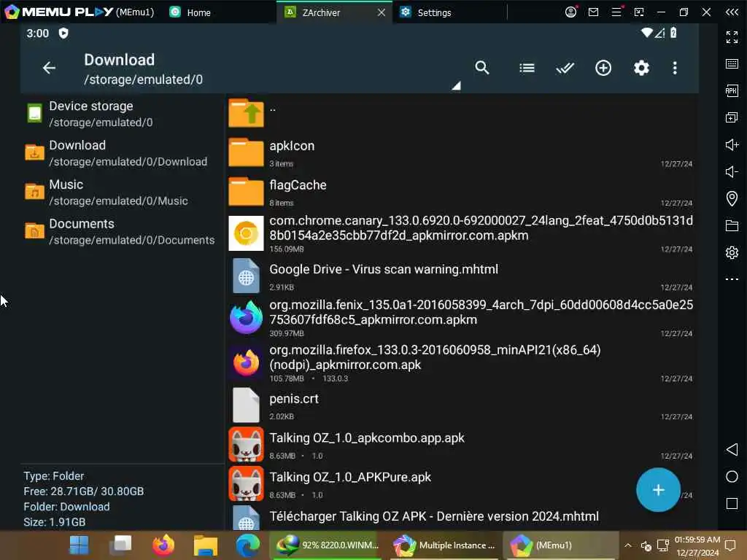This screenshot has width=747, height=560.
Task: Tap Android recents square button
Action: (x=732, y=503)
